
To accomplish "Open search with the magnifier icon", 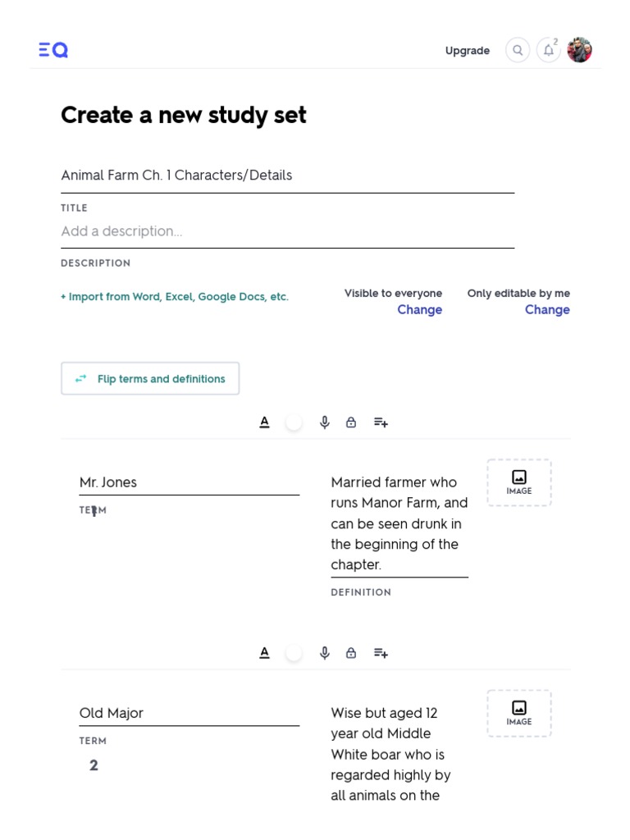I will click(518, 50).
